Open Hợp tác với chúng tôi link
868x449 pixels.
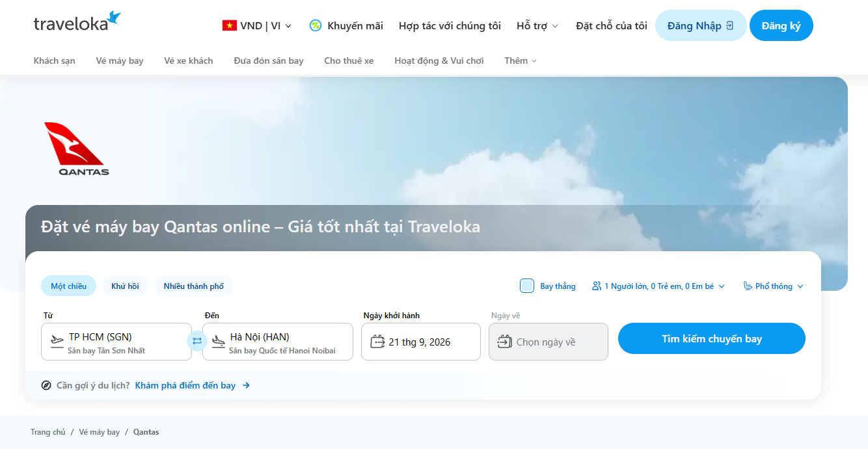(450, 26)
